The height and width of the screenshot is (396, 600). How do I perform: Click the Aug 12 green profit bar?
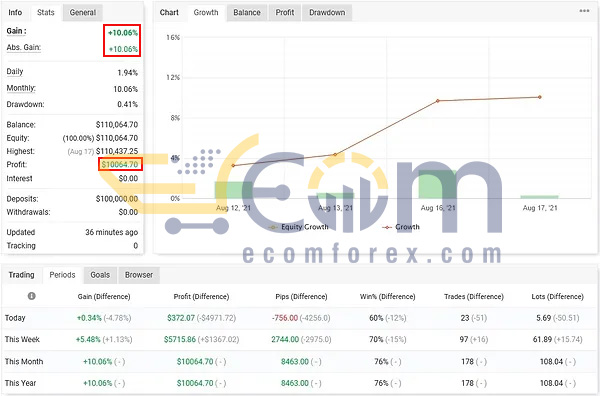233,190
